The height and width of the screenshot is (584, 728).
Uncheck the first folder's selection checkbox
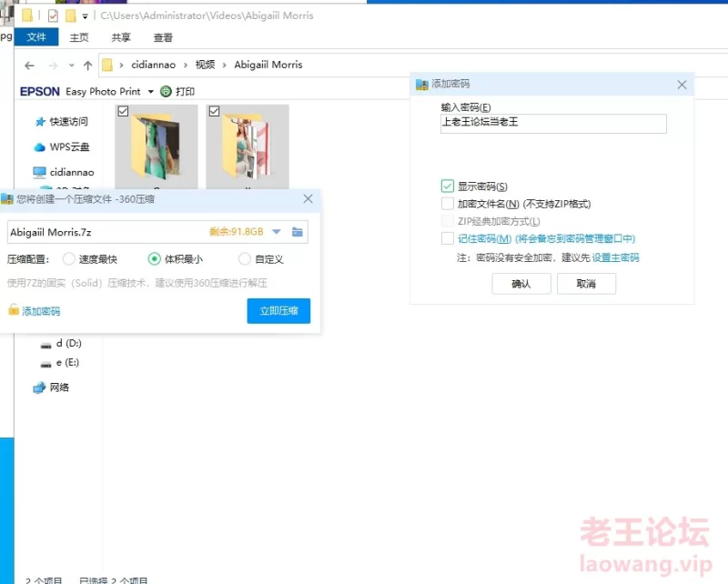click(123, 111)
